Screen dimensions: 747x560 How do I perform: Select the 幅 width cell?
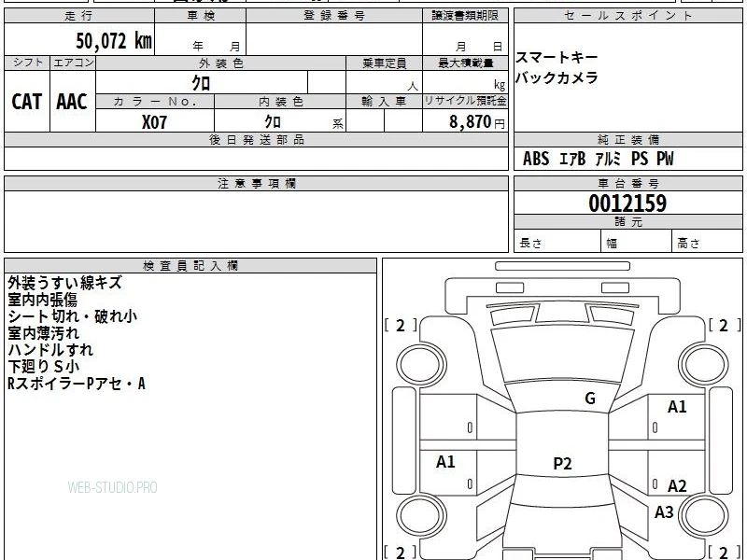tap(637, 241)
